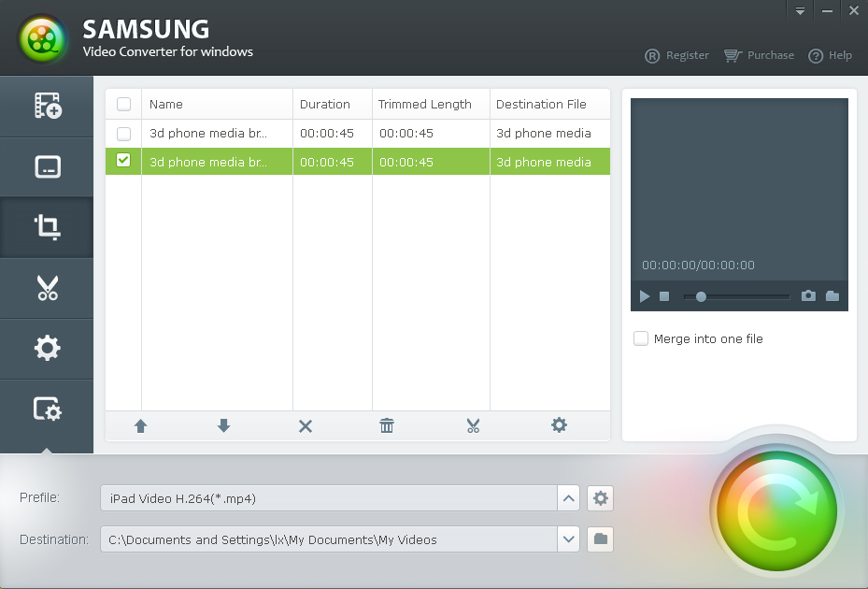Select the unhighlighted 3d phone media br.. name
868x589 pixels.
[208, 133]
